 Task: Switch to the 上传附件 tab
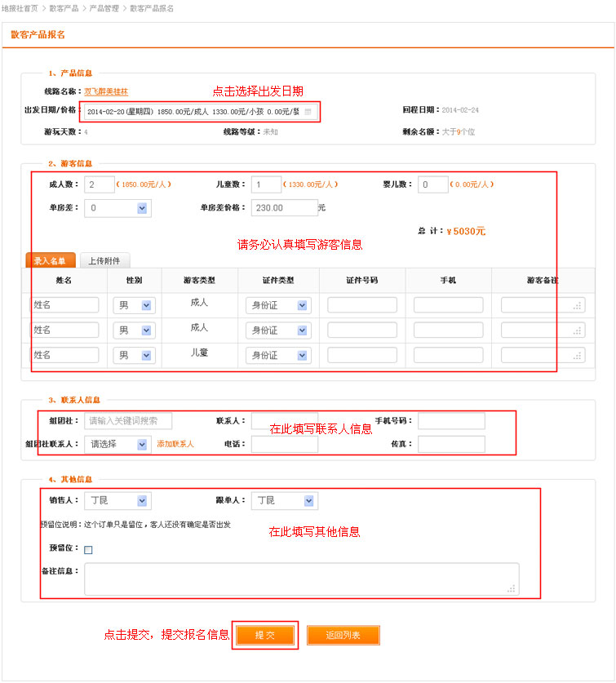(104, 260)
